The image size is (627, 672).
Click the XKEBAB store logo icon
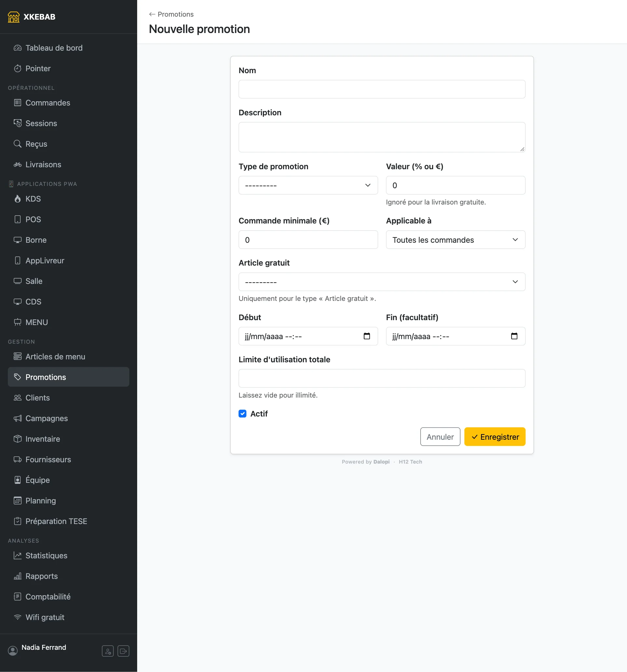(13, 17)
